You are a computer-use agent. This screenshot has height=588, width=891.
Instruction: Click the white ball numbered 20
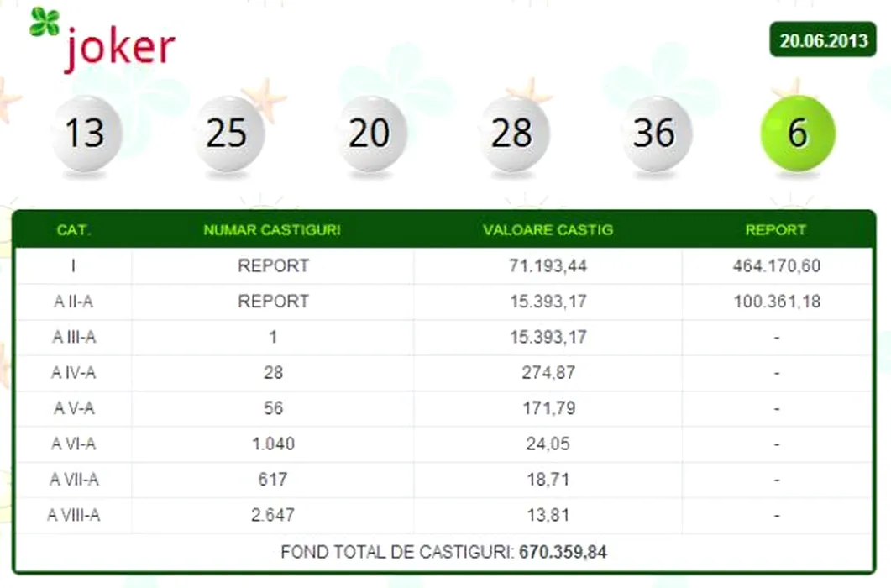370,134
